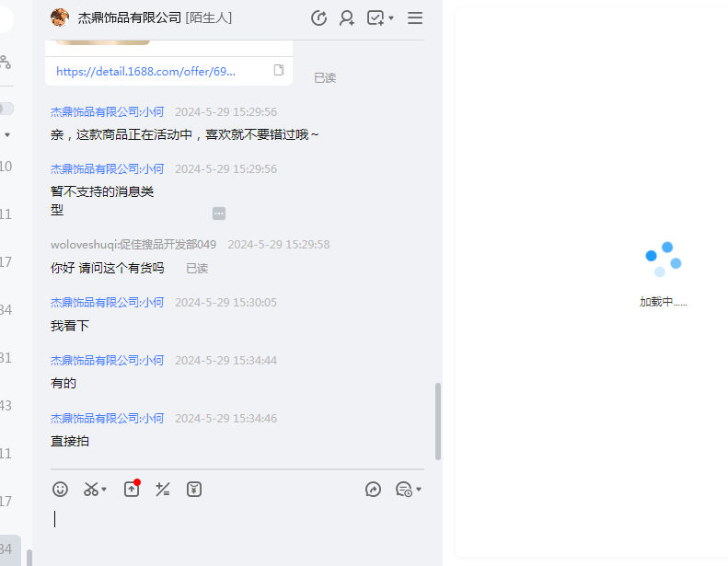Click the chat vertical scrollbar thumb

pyautogui.click(x=438, y=422)
